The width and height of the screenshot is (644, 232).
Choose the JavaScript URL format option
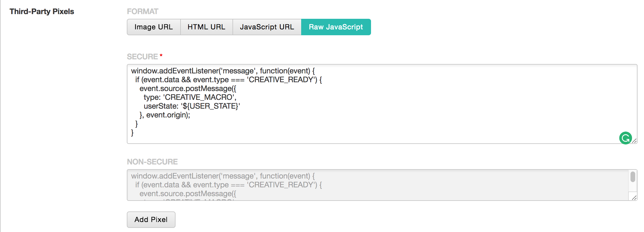[x=267, y=27]
